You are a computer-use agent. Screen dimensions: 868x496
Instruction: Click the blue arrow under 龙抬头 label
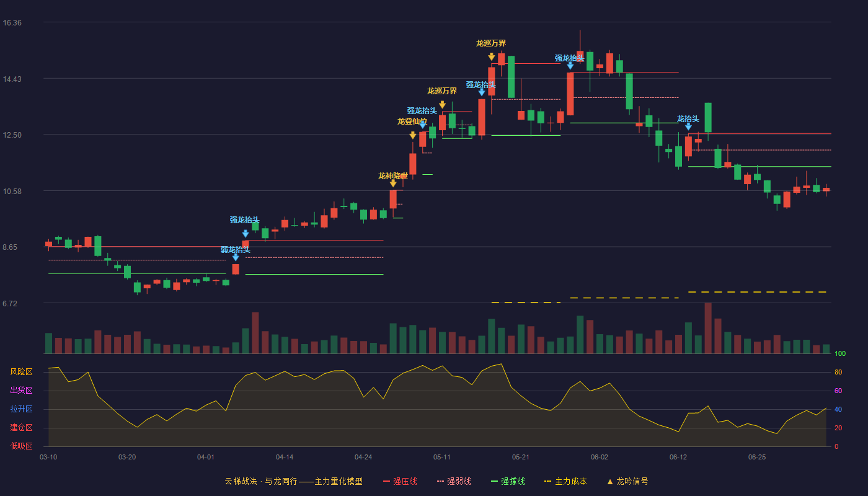(688, 126)
